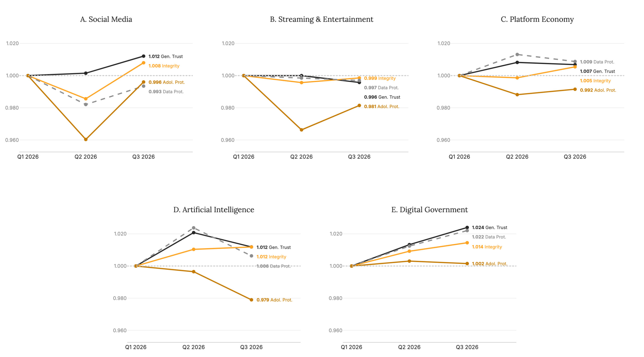This screenshot has height=357, width=644.
Task: Click the 0.993 Data Prot. label
Action: point(166,92)
